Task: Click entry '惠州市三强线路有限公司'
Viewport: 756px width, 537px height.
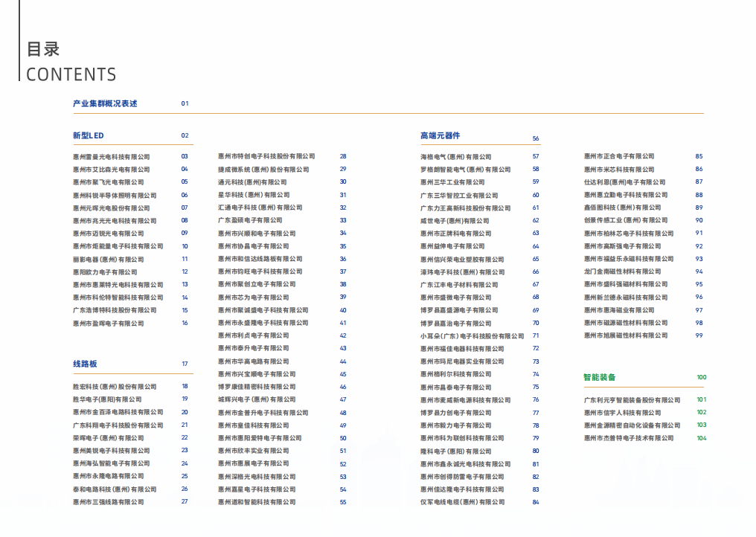Action: 109,502
